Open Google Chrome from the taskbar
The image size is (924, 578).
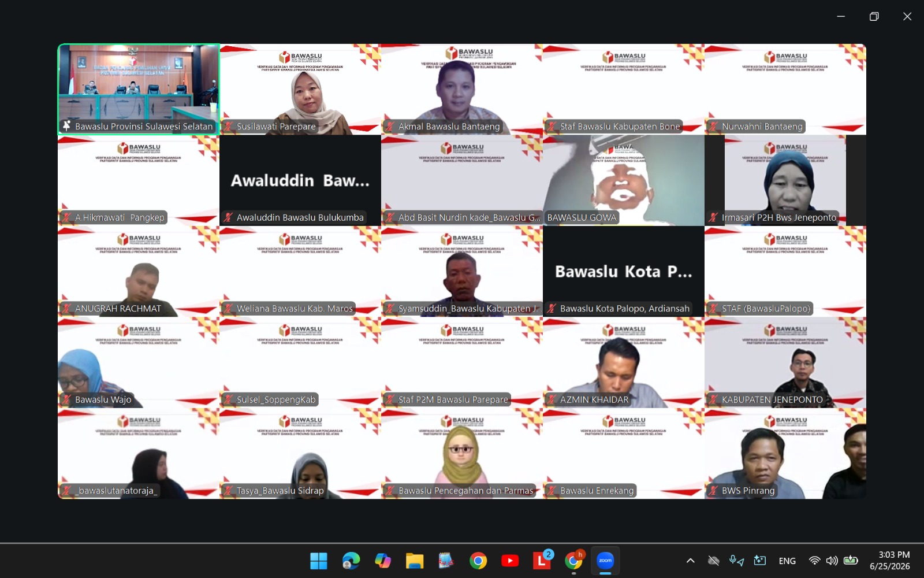pyautogui.click(x=478, y=561)
